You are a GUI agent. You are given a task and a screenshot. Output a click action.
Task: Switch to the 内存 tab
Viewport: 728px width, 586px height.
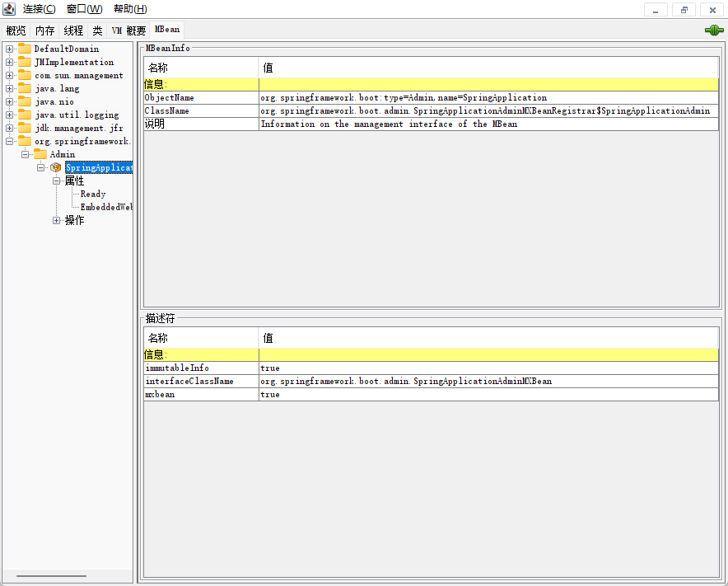point(45,30)
